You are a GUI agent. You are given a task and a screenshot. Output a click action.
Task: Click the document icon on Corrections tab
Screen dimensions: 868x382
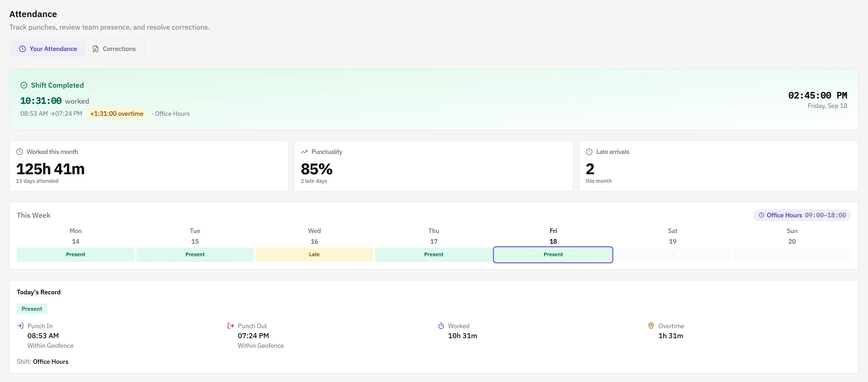click(96, 49)
